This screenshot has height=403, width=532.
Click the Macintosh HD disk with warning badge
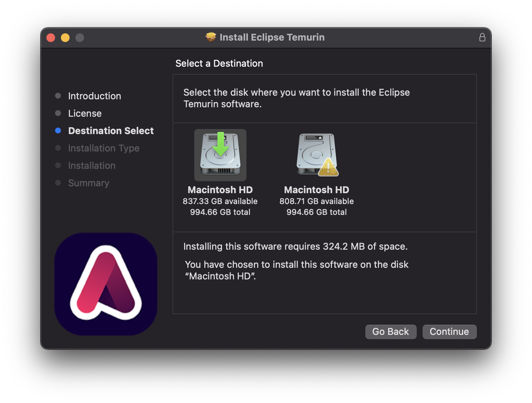pos(316,155)
